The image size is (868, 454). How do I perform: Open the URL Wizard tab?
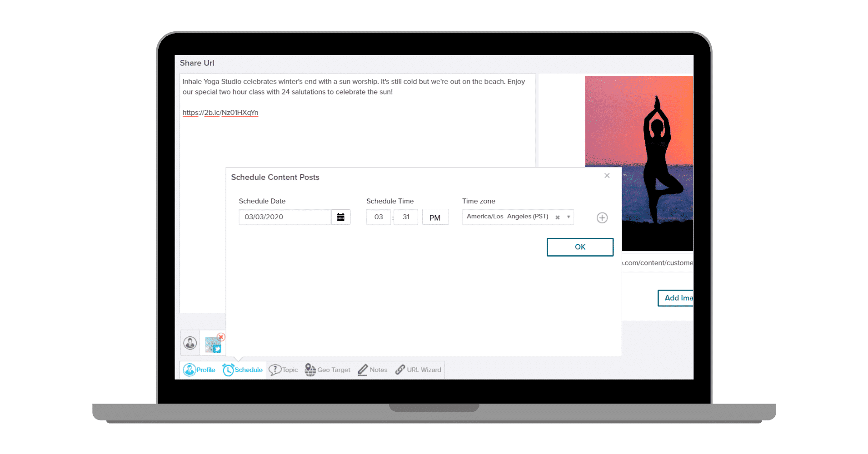(x=418, y=370)
